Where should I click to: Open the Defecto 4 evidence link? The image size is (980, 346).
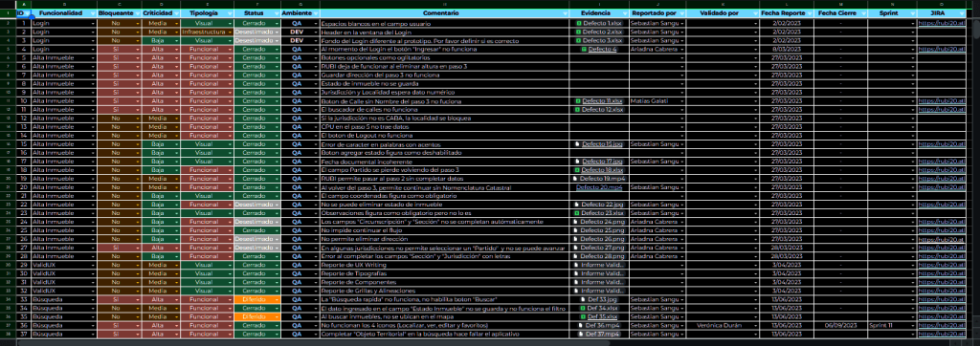pos(603,49)
